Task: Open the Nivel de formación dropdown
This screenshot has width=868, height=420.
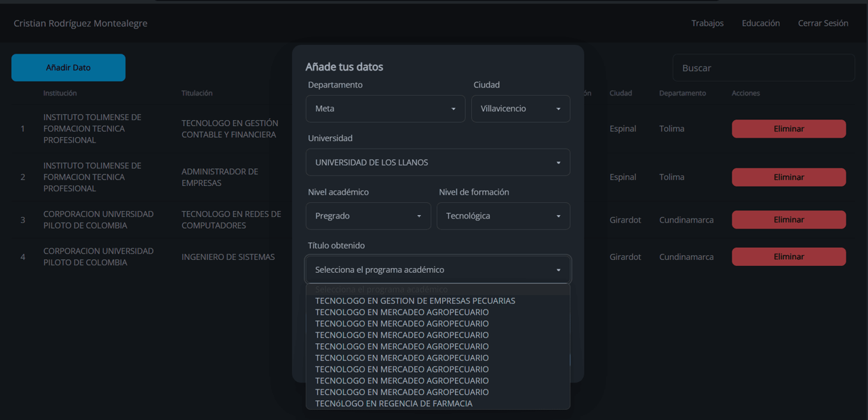Action: 503,216
